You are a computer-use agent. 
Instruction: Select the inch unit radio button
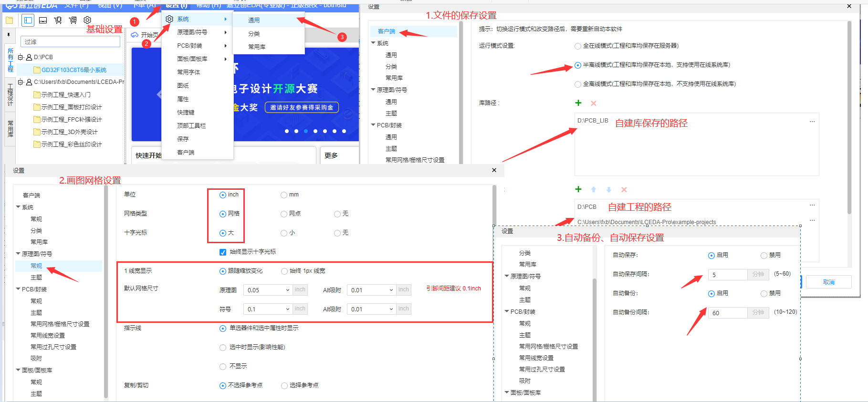222,195
